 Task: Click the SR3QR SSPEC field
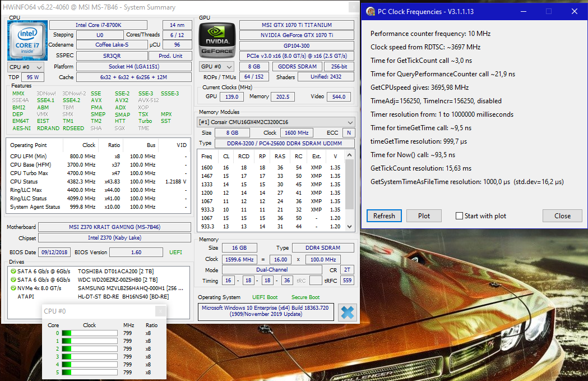coord(112,56)
